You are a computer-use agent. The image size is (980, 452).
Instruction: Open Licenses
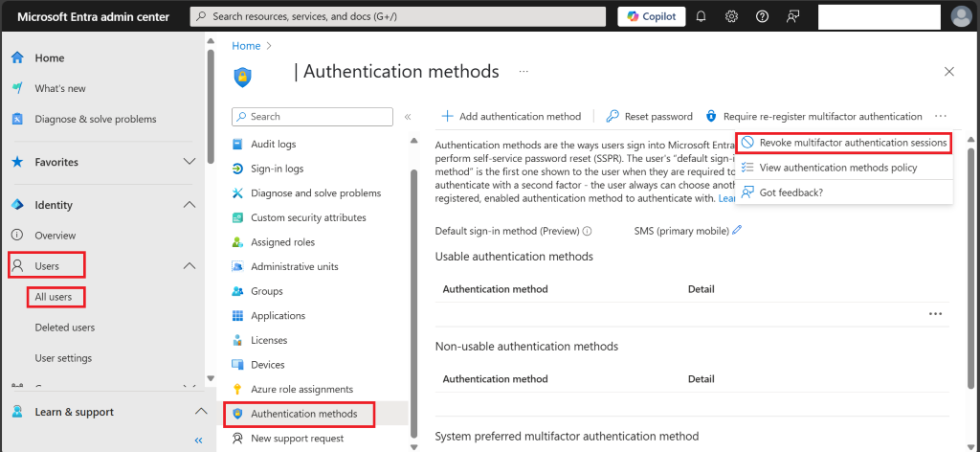coord(269,340)
